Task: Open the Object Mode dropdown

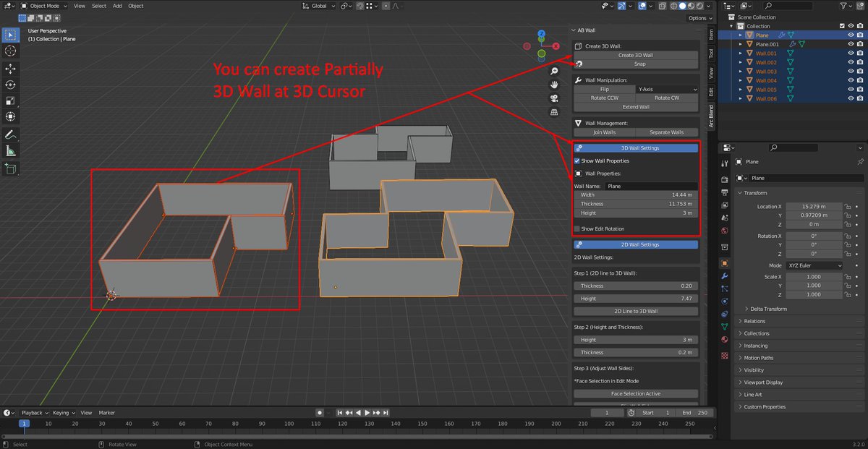Action: pos(44,6)
